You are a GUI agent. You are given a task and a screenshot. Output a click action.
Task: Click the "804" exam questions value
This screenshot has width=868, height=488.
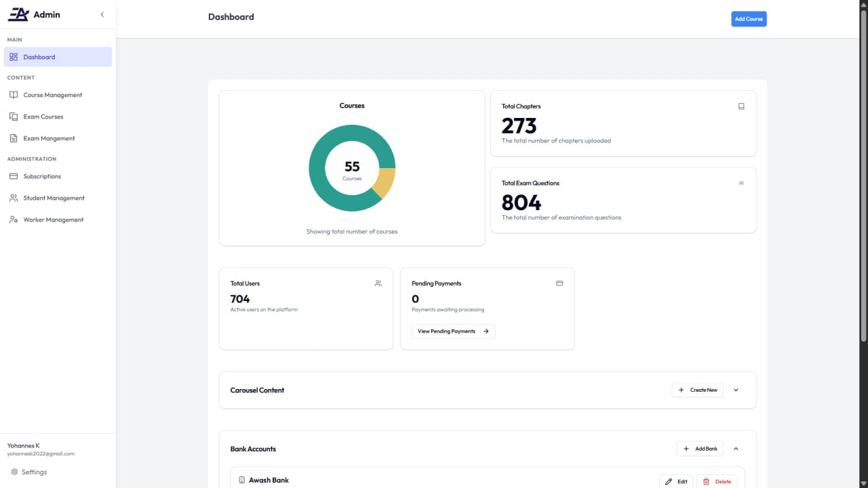click(521, 202)
